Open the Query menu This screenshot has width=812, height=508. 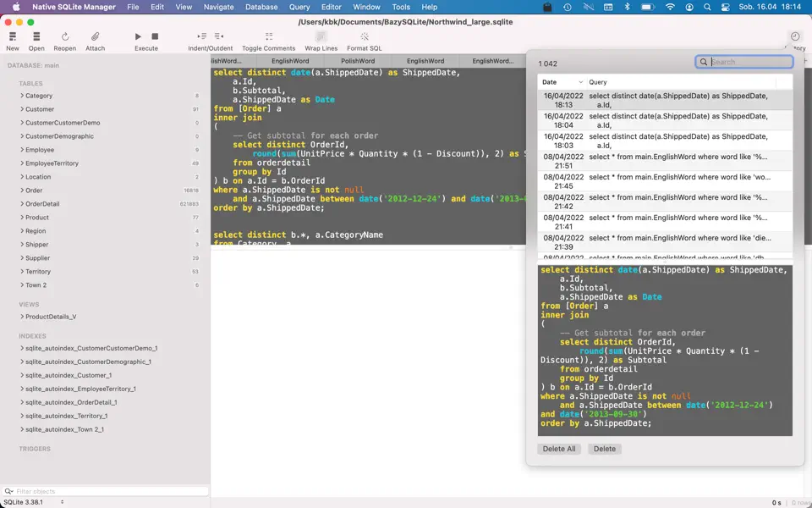(x=299, y=7)
